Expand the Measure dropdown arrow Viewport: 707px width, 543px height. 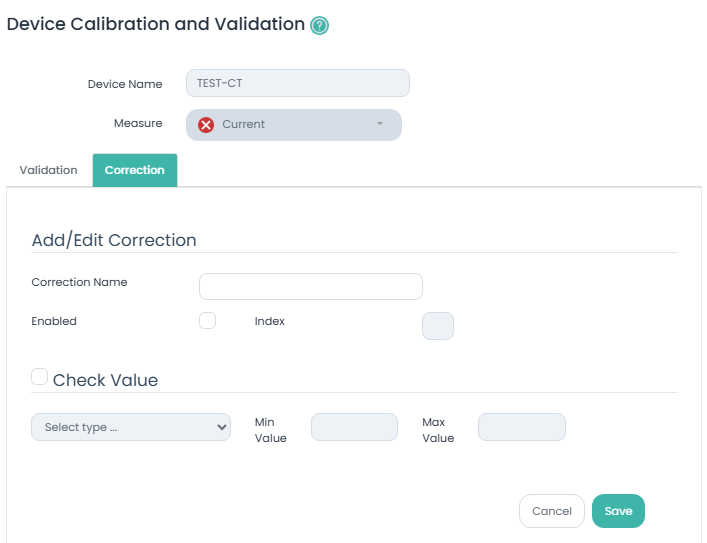(x=380, y=125)
